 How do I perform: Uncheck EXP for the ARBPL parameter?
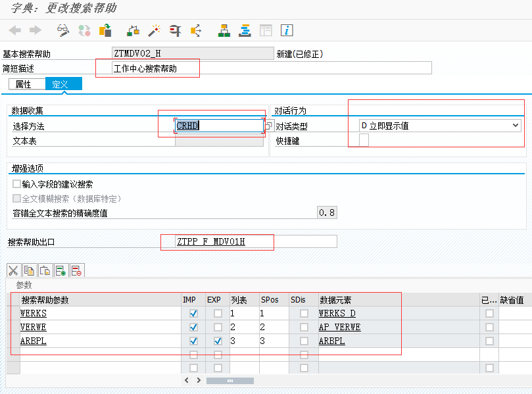(x=218, y=341)
